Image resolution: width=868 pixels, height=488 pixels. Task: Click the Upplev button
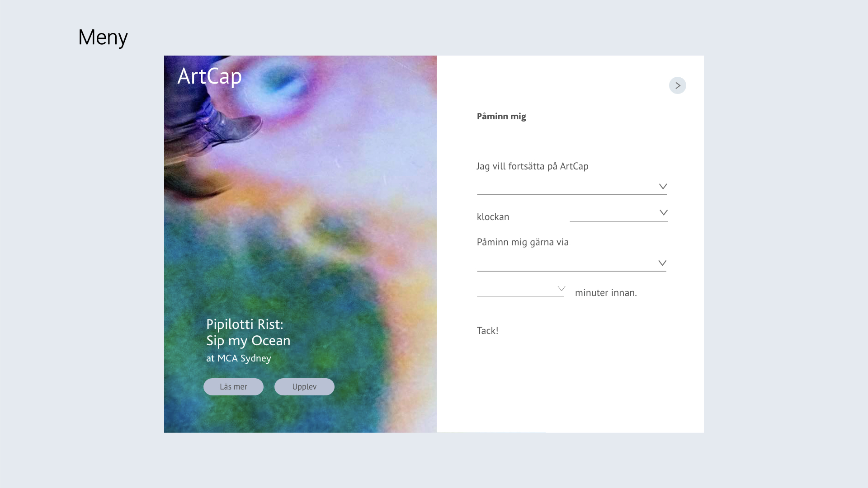[x=304, y=387]
